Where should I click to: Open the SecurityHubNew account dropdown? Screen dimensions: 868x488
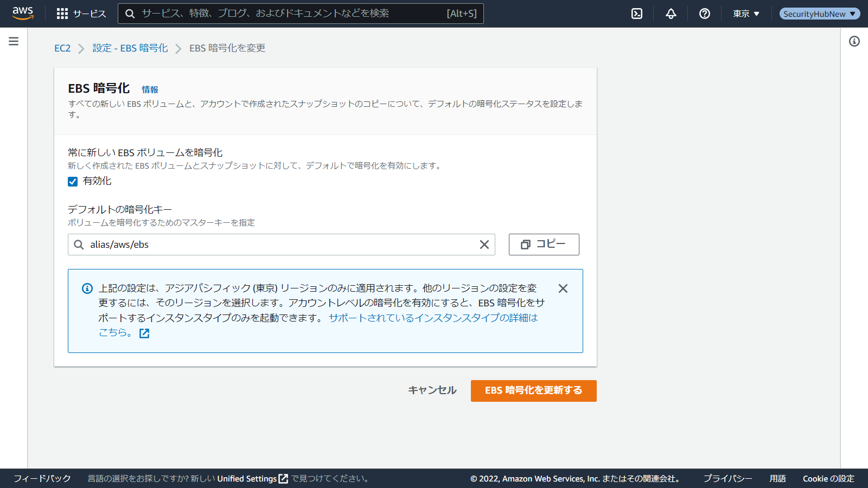pyautogui.click(x=819, y=14)
